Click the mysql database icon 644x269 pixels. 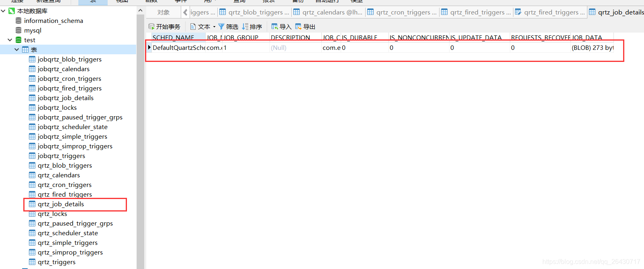(x=18, y=30)
